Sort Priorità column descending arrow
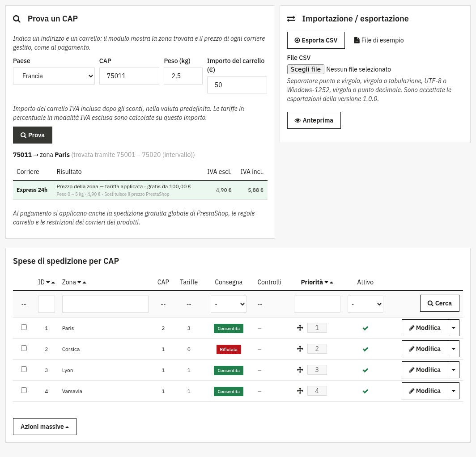This screenshot has width=476, height=457. pyautogui.click(x=326, y=283)
